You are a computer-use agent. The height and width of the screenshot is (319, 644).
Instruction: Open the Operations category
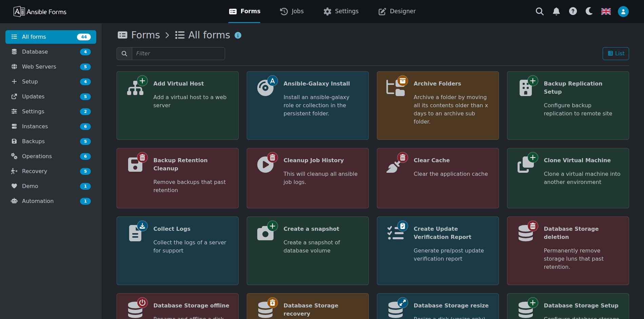(51, 156)
